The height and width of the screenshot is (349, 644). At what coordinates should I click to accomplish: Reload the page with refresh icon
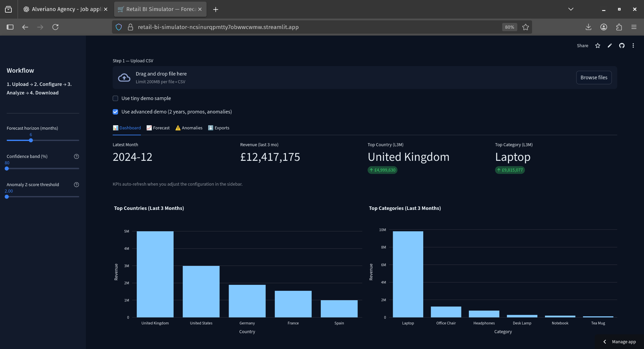pos(55,27)
